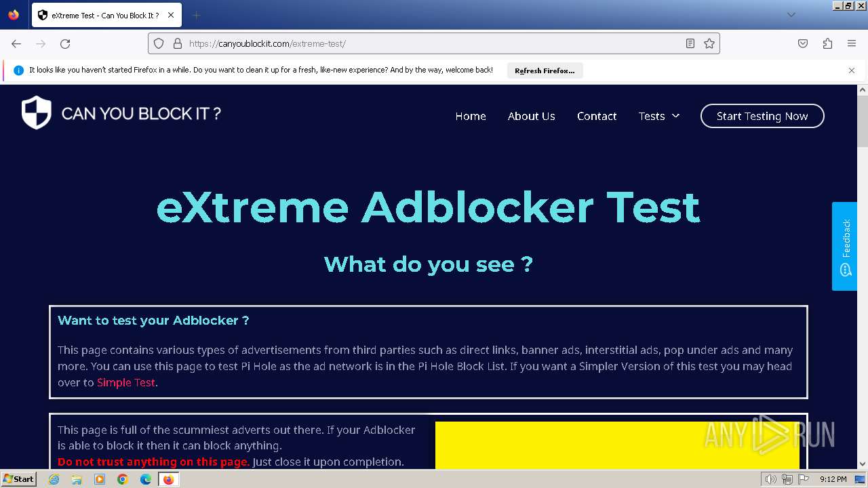
Task: Click the Can You Block It shield logo
Action: pyautogui.click(x=36, y=113)
